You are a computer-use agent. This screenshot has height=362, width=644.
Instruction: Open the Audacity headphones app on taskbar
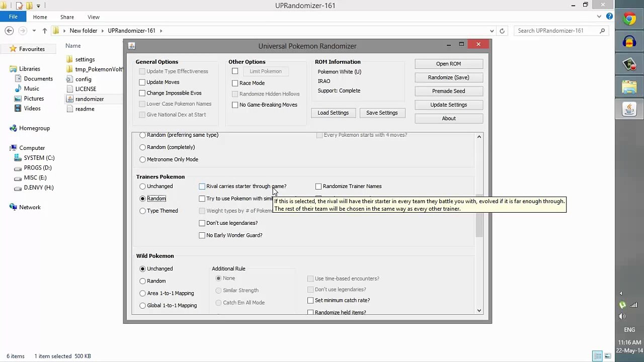pyautogui.click(x=629, y=42)
